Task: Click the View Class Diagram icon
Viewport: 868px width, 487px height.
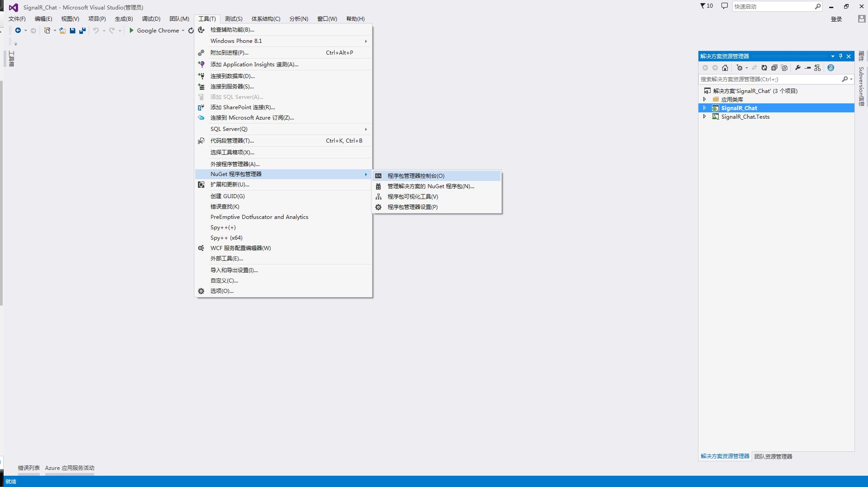Action: click(817, 68)
